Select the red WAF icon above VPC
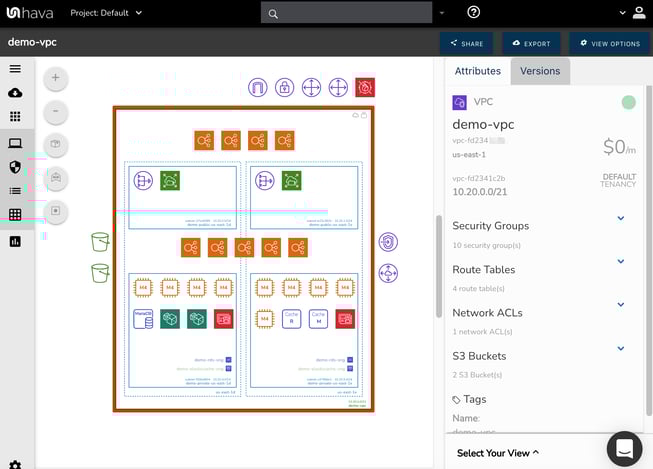The width and height of the screenshot is (653, 469). coord(365,88)
